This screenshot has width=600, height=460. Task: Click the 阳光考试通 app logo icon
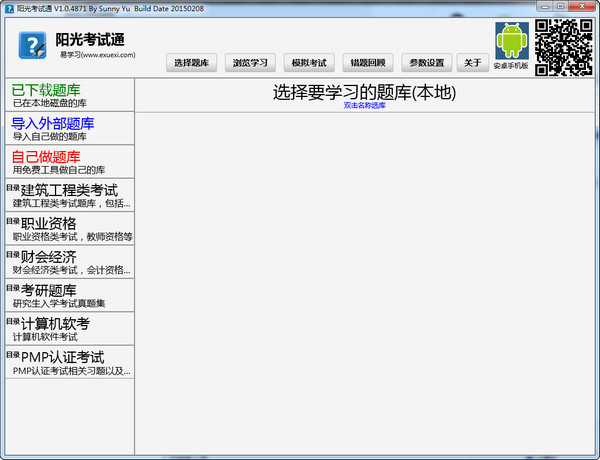(x=33, y=45)
